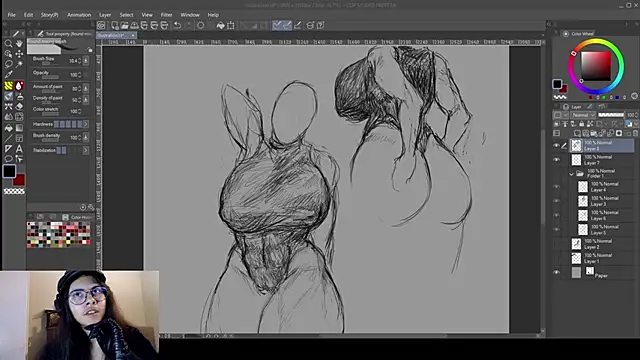Select the transparent checkered color swatch

[14, 191]
